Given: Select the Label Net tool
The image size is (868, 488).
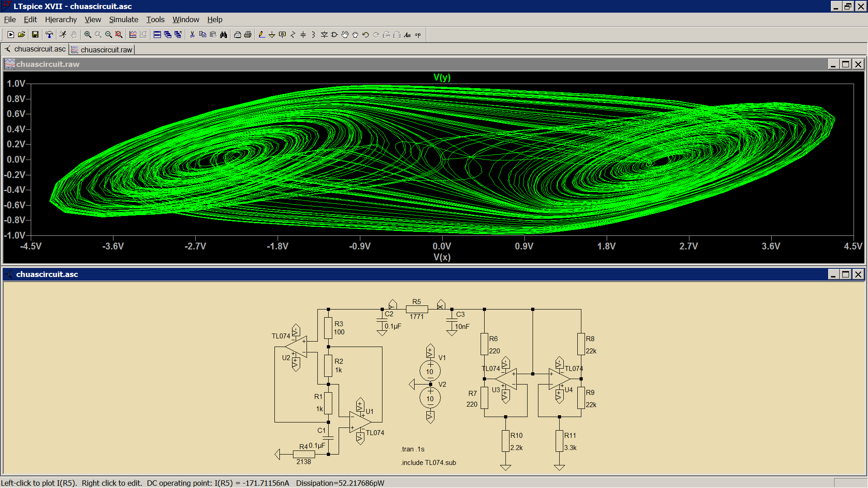Looking at the screenshot, I should click(283, 34).
